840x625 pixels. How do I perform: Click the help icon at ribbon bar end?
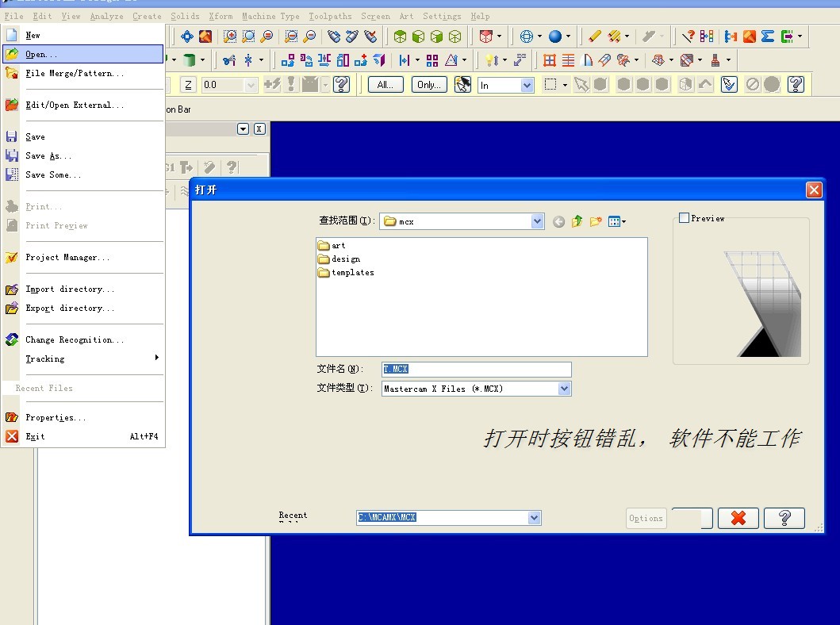[x=796, y=85]
